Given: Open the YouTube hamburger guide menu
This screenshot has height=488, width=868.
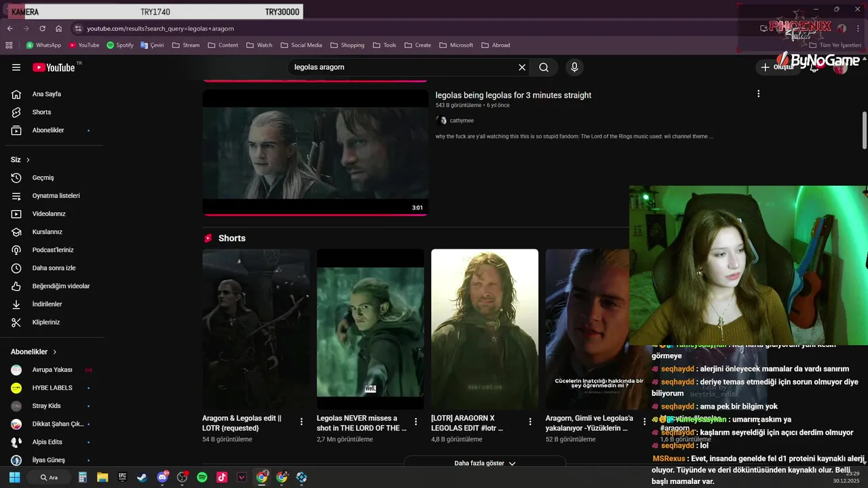Looking at the screenshot, I should click(16, 67).
